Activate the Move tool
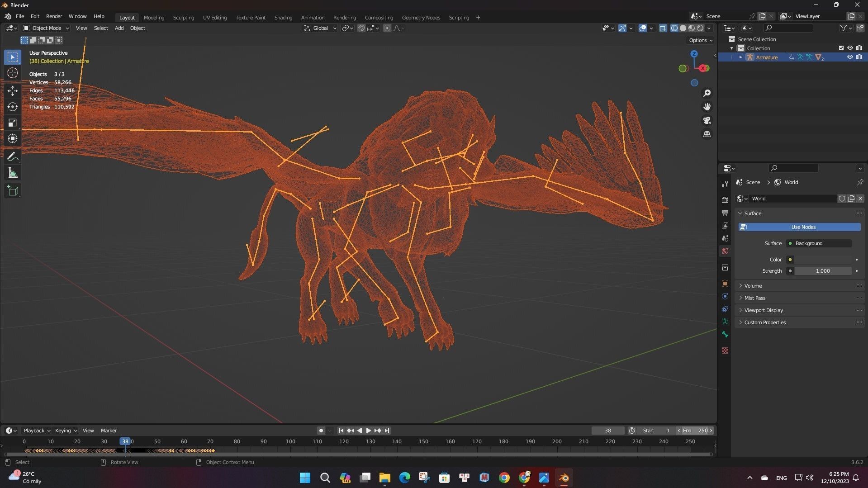 [13, 90]
